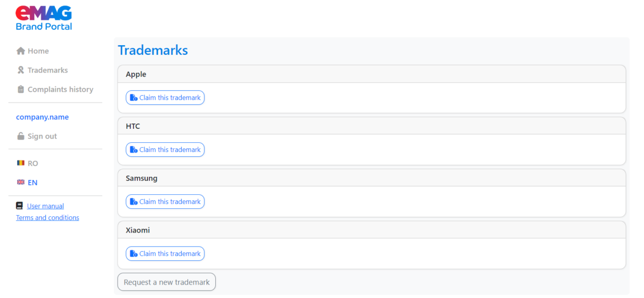This screenshot has height=298, width=644.
Task: Go to Trademarks in the sidebar
Action: pos(48,70)
